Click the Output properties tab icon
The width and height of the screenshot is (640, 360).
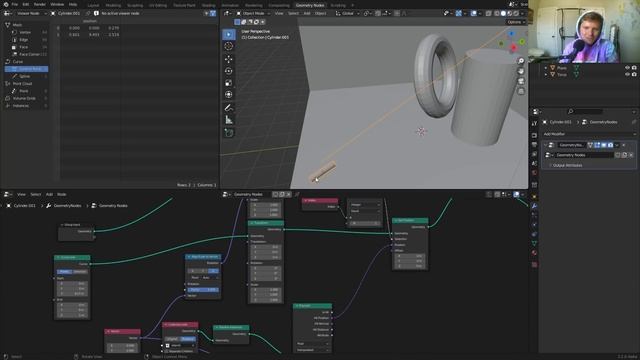click(534, 145)
